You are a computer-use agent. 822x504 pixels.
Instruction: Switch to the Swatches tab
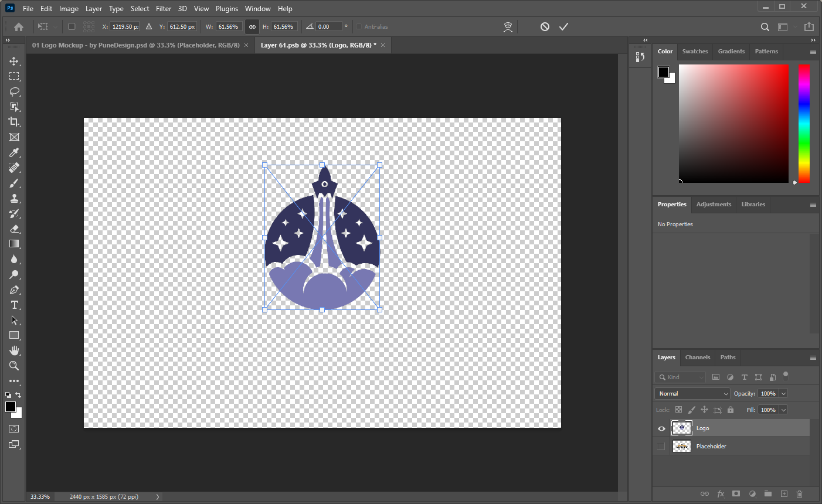coord(695,52)
